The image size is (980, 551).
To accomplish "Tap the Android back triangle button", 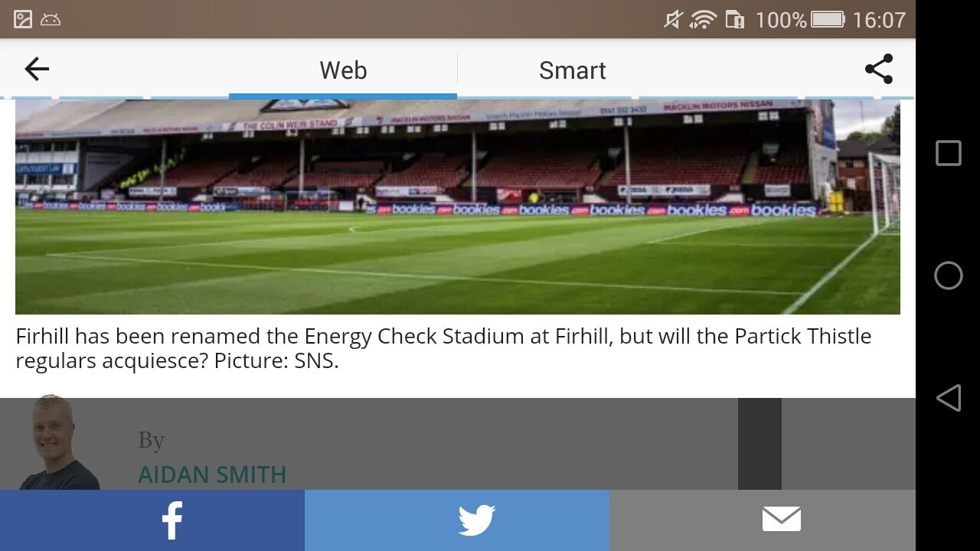I will tap(949, 398).
